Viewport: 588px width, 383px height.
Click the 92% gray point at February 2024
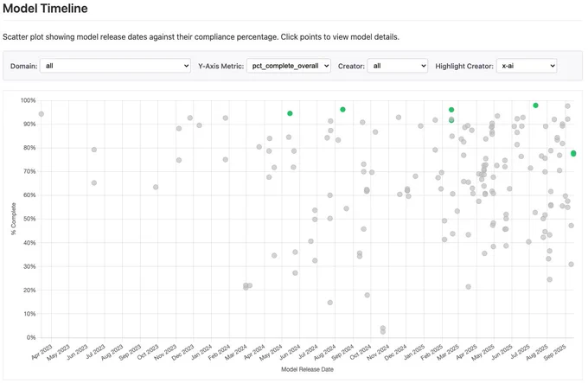[x=226, y=118]
